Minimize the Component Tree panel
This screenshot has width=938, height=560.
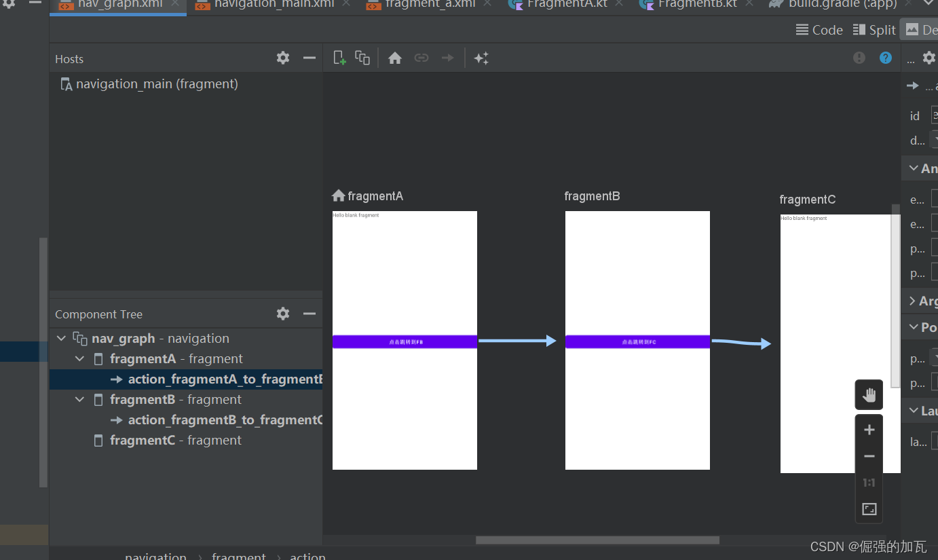309,313
